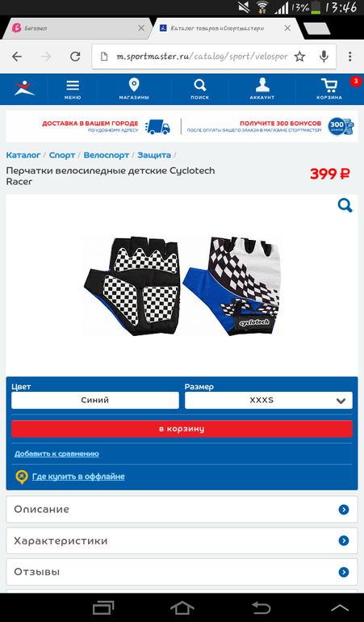This screenshot has width=364, height=622.
Task: Open the Добавить к сравнению link
Action: pyautogui.click(x=56, y=454)
